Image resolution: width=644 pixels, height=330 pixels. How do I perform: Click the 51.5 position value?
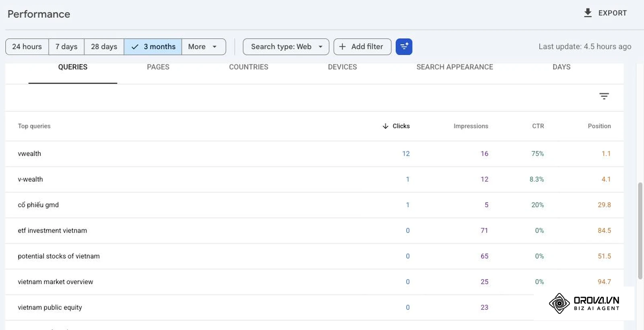pos(604,256)
